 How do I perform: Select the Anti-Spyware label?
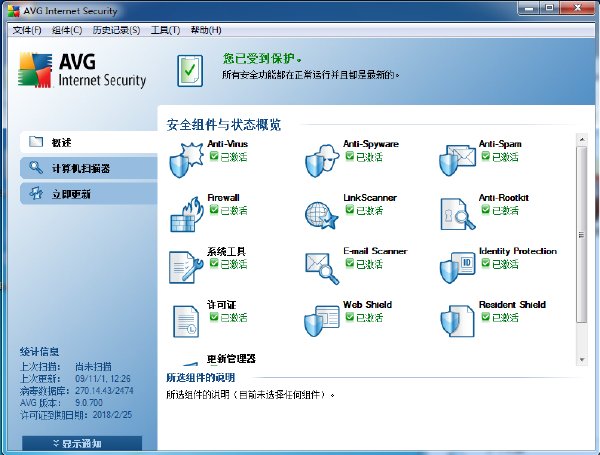click(371, 144)
